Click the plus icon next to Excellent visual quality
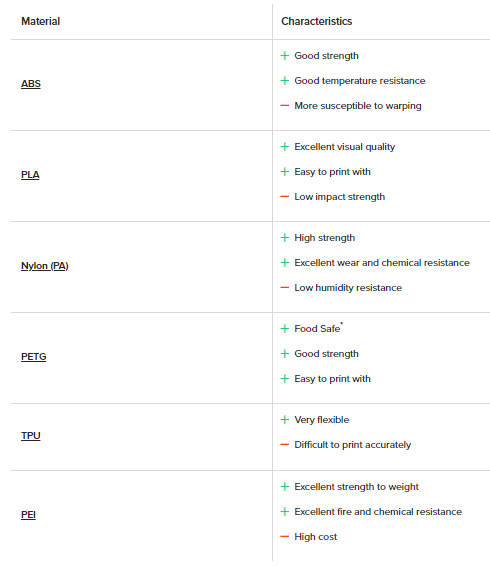The width and height of the screenshot is (490, 566). [285, 147]
